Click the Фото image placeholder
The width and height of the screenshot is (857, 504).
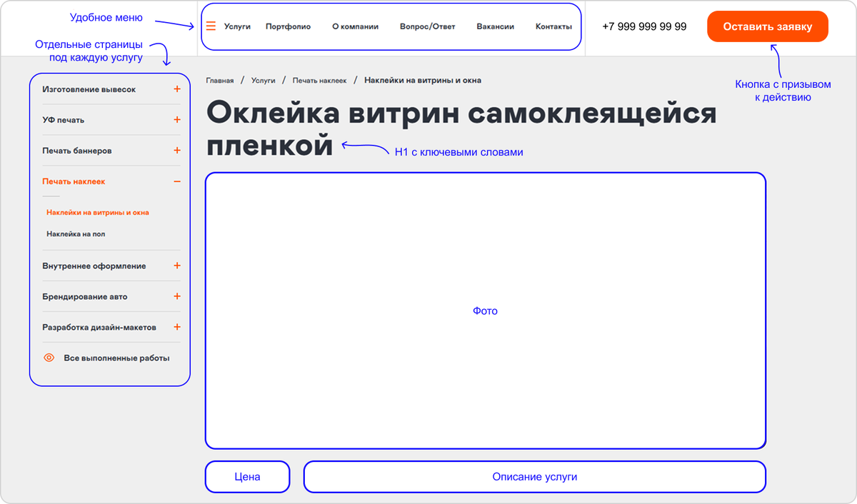point(486,311)
